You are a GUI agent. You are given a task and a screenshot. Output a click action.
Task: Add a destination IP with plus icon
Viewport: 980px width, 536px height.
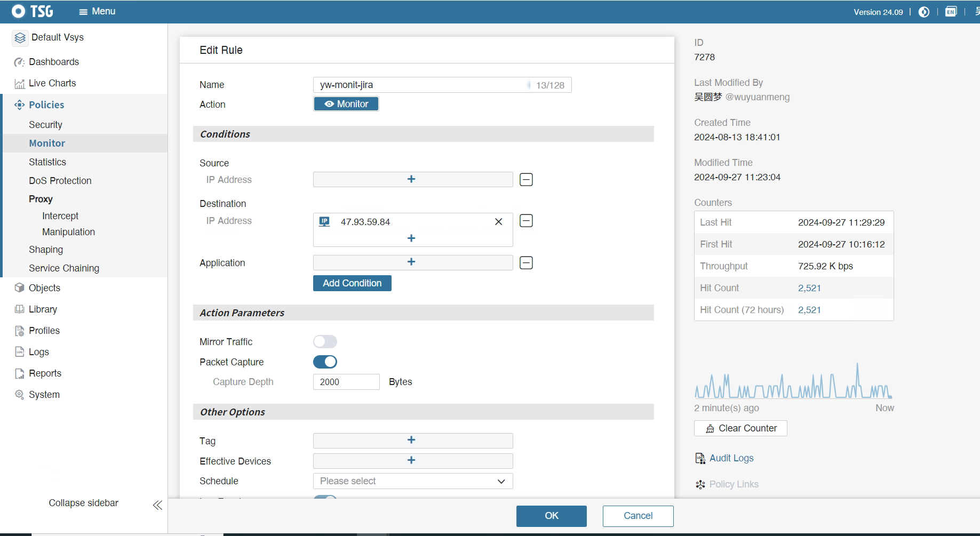point(411,238)
